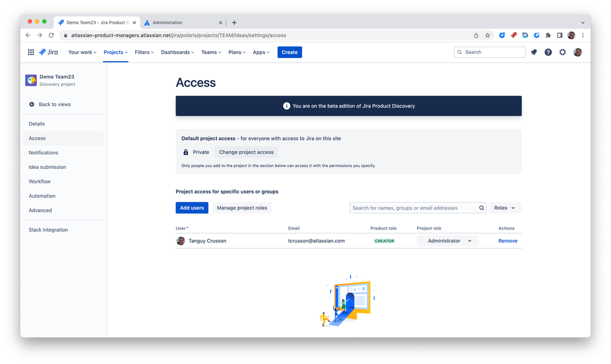611x364 pixels.
Task: Click Change project access button
Action: (246, 152)
